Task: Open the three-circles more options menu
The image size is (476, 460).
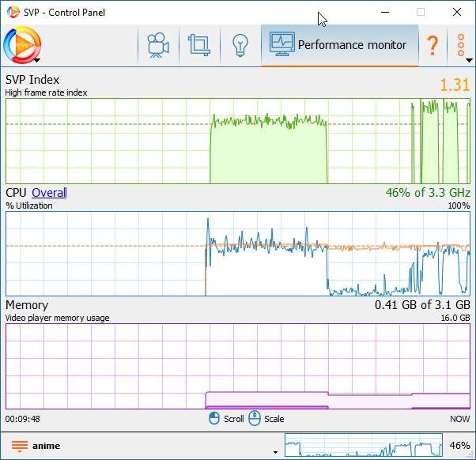Action: coord(461,46)
